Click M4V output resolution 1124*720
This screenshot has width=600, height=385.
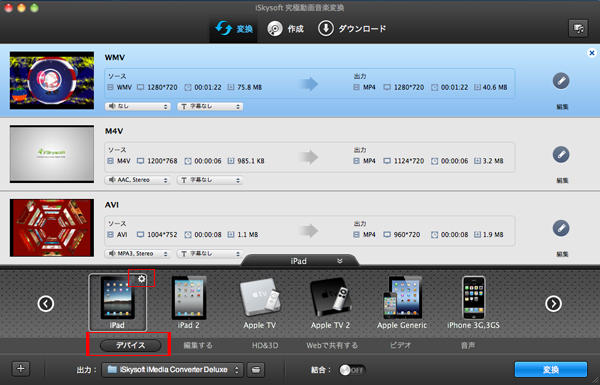409,161
